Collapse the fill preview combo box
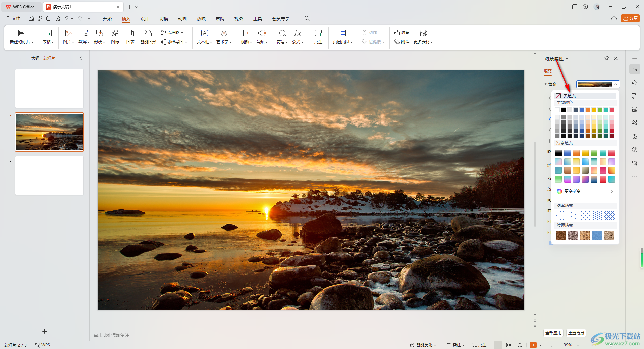Image resolution: width=644 pixels, height=349 pixels. click(x=616, y=84)
